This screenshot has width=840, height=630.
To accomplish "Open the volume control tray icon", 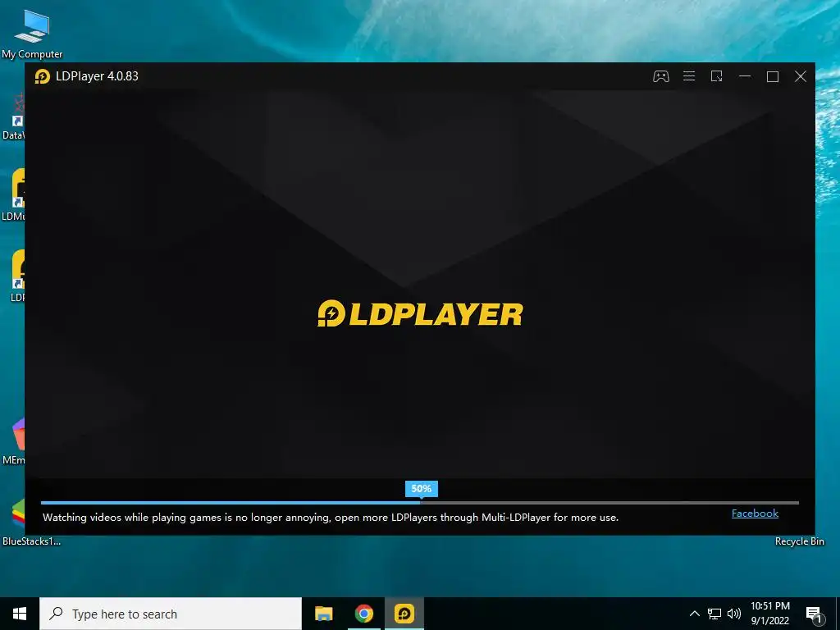I will coord(734,614).
